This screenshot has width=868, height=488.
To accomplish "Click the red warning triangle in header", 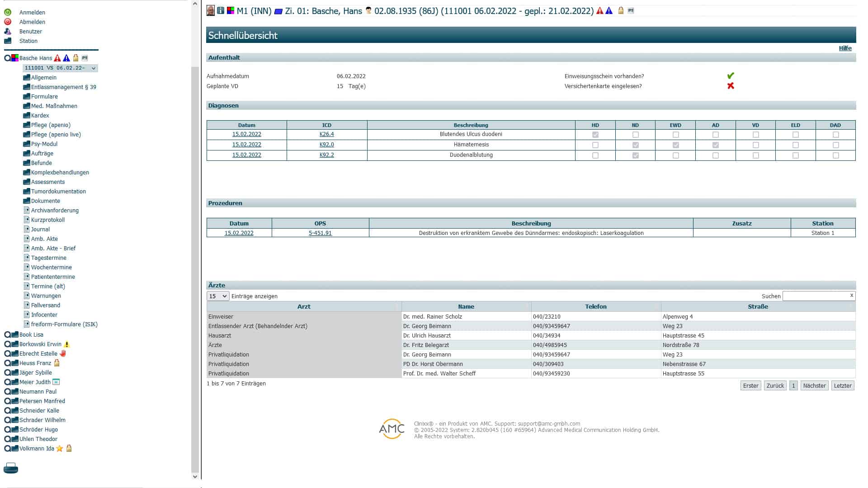I will click(600, 10).
